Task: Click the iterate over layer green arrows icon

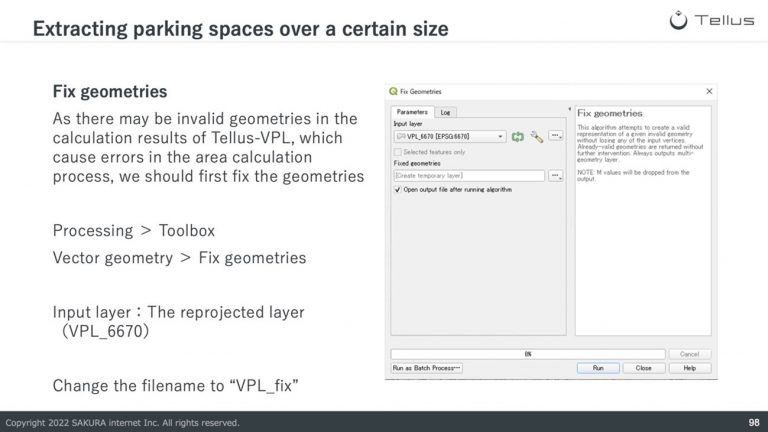Action: pyautogui.click(x=518, y=137)
